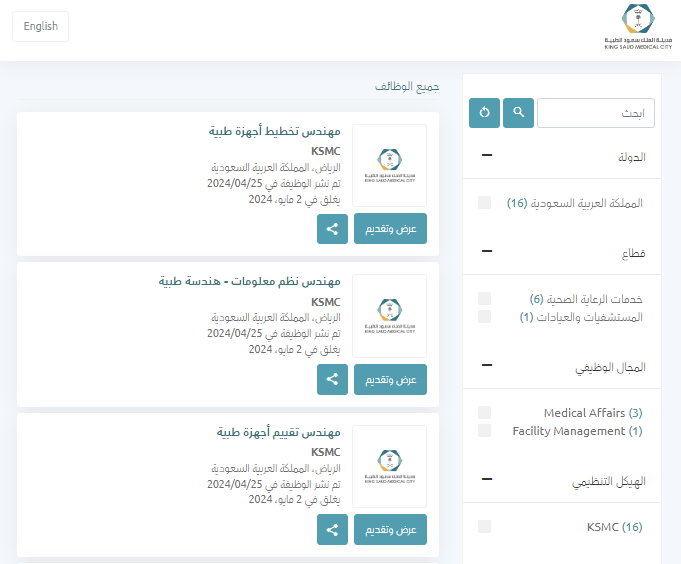Check the خدمات الرعاية الصحية (6) filter
681x564 pixels.
coord(485,299)
